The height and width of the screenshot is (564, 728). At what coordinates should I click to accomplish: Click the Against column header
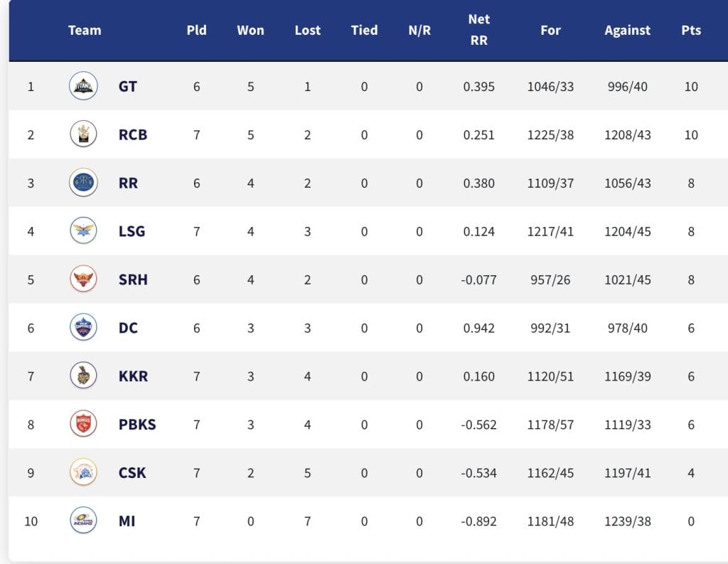tap(627, 31)
